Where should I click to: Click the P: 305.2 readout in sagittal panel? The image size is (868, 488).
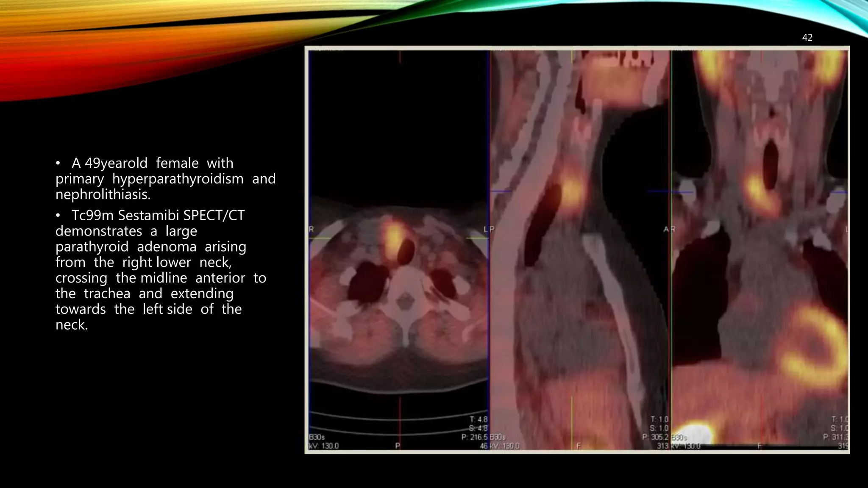(655, 437)
